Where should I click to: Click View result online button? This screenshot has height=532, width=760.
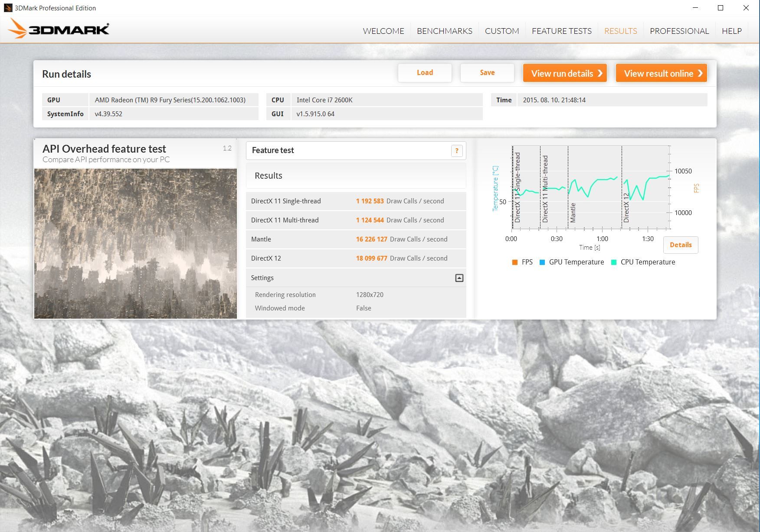click(662, 73)
